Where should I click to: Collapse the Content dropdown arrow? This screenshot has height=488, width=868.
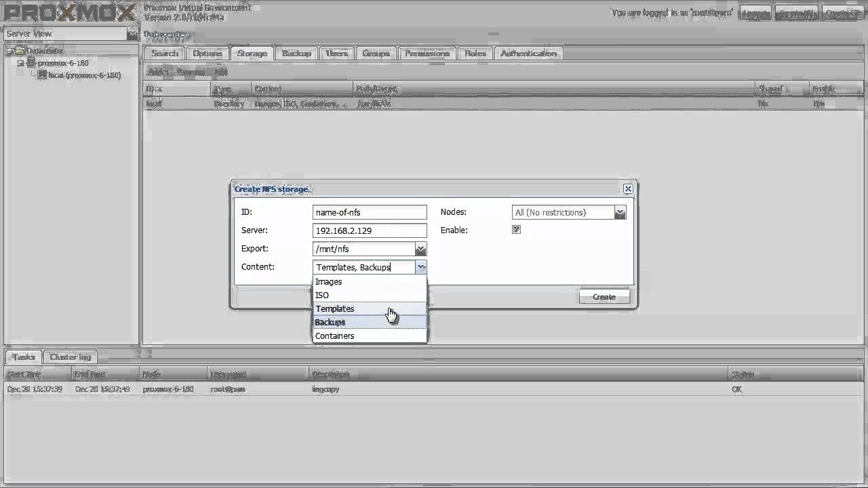coord(420,267)
